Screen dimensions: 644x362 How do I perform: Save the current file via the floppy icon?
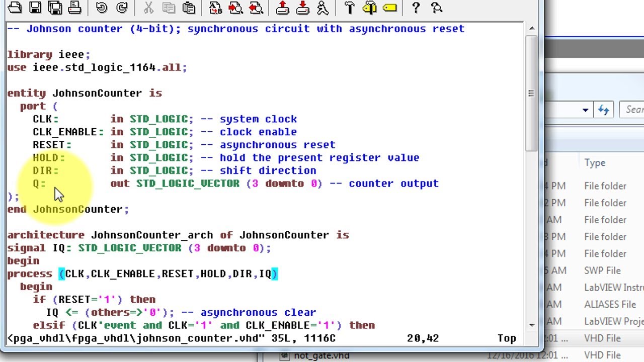[35, 8]
